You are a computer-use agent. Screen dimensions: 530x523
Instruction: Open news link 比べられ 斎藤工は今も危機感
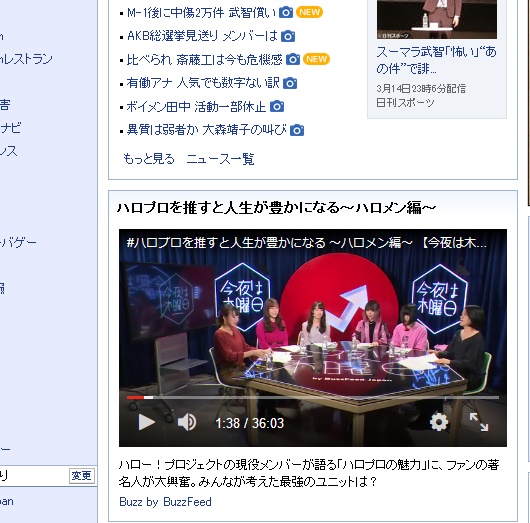[x=204, y=60]
